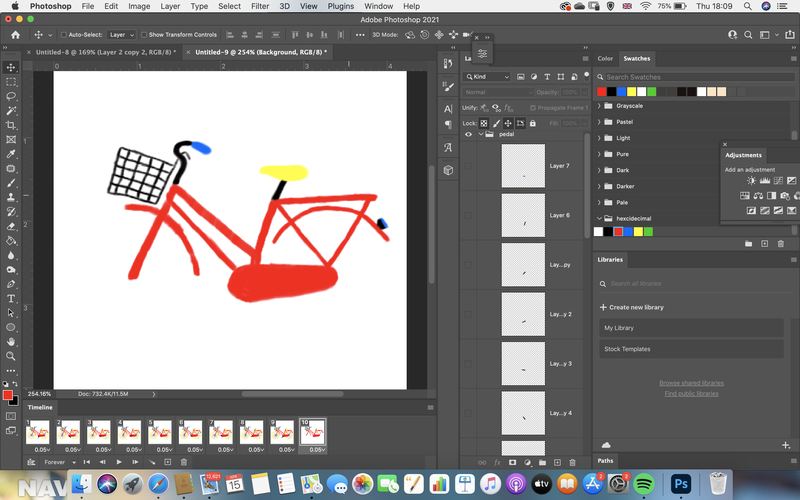800x500 pixels.
Task: Open the Forever looping options dropdown
Action: tap(60, 462)
